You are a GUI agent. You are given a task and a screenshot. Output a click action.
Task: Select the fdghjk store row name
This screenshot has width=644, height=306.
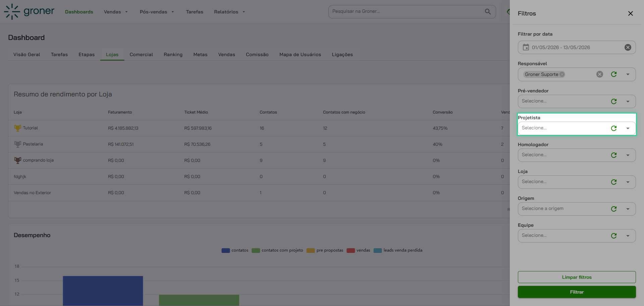(20, 177)
